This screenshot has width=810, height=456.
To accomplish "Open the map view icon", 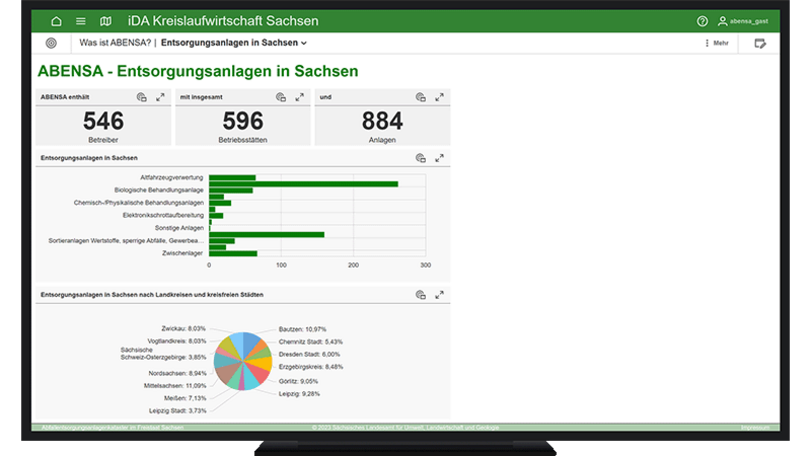I will [x=106, y=21].
